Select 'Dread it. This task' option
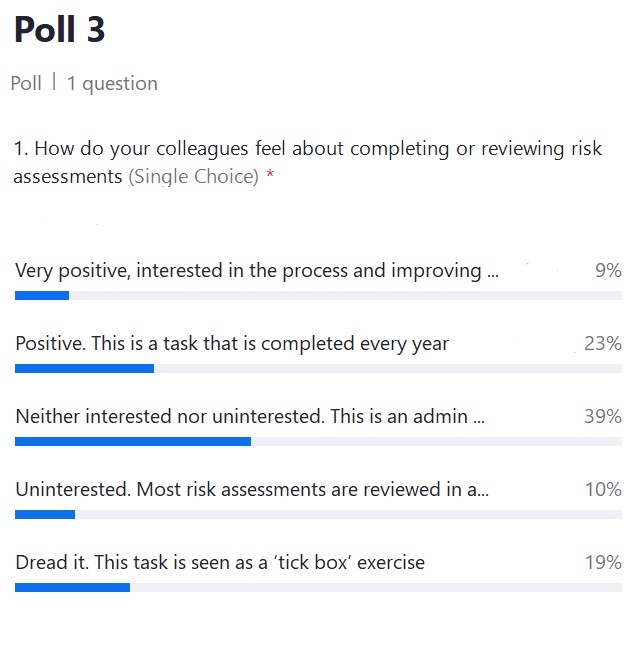 pos(220,562)
